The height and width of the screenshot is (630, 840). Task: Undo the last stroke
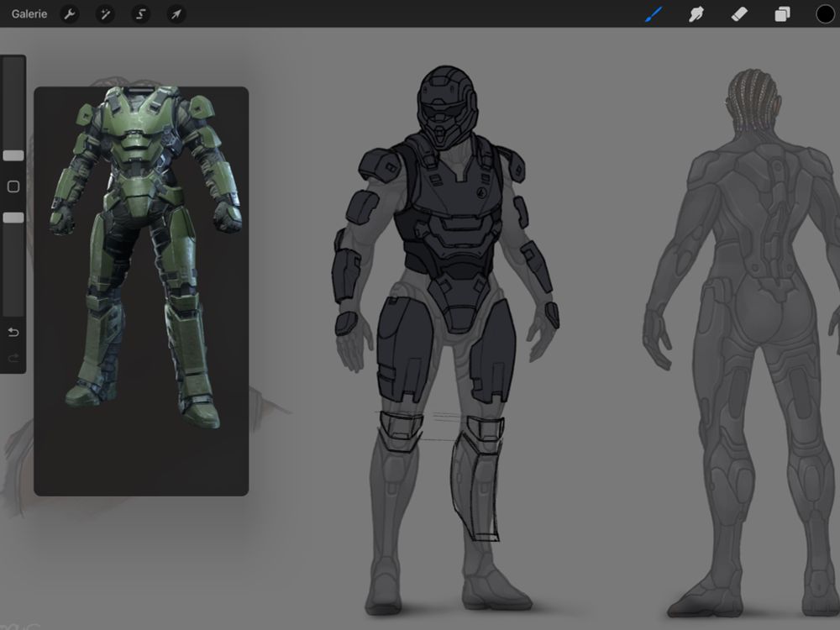13,332
